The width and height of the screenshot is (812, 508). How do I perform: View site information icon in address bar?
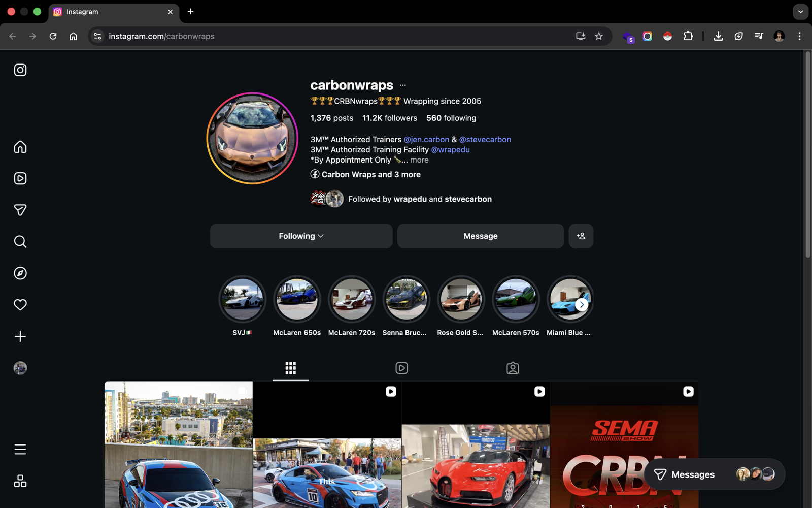[97, 36]
